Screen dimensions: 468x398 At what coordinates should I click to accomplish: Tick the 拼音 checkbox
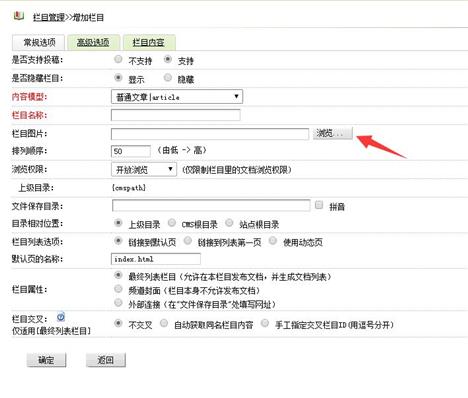[319, 205]
